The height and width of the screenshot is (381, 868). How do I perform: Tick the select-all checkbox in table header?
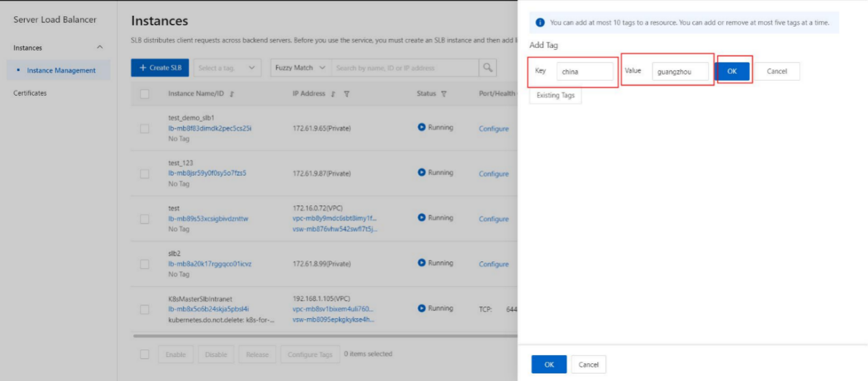click(144, 94)
